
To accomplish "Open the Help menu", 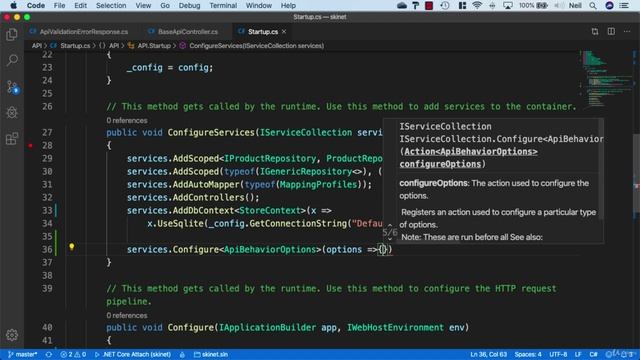I will click(x=288, y=5).
